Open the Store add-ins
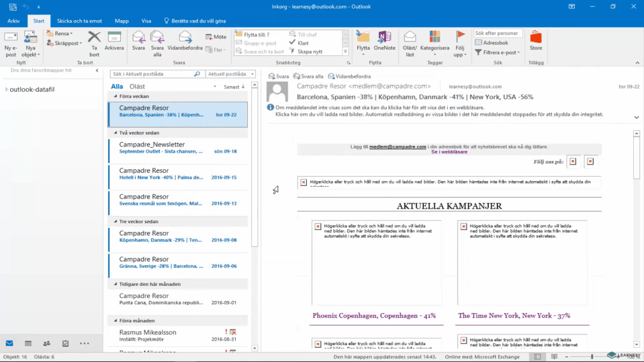The width and height of the screenshot is (644, 362). tap(536, 41)
